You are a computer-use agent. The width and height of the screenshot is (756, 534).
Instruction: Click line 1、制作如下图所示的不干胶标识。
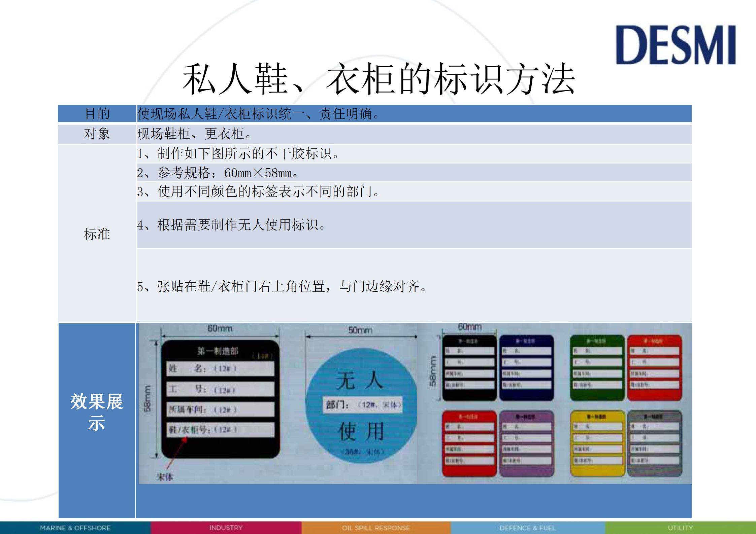(x=238, y=154)
